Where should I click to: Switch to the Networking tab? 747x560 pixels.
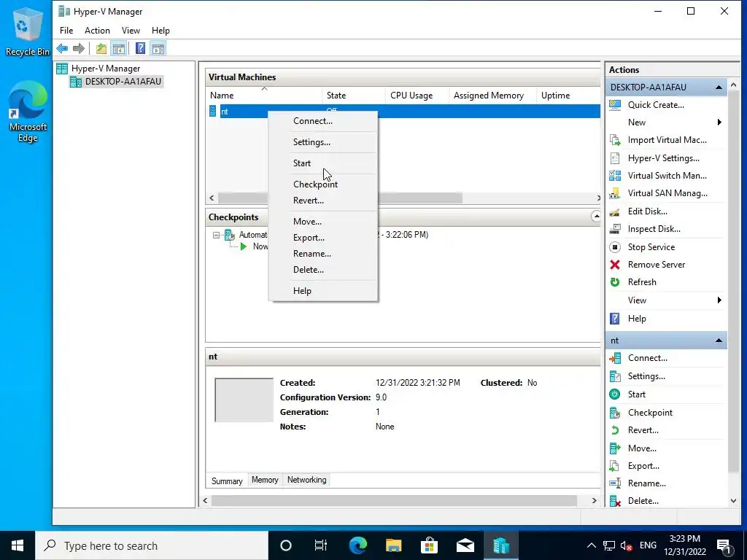click(x=307, y=480)
